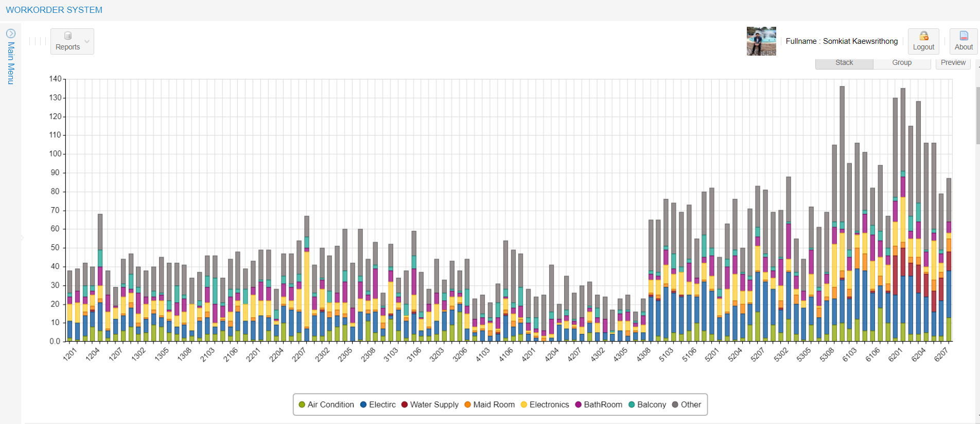Click the About document icon
The height and width of the screenshot is (424, 980).
point(964,36)
